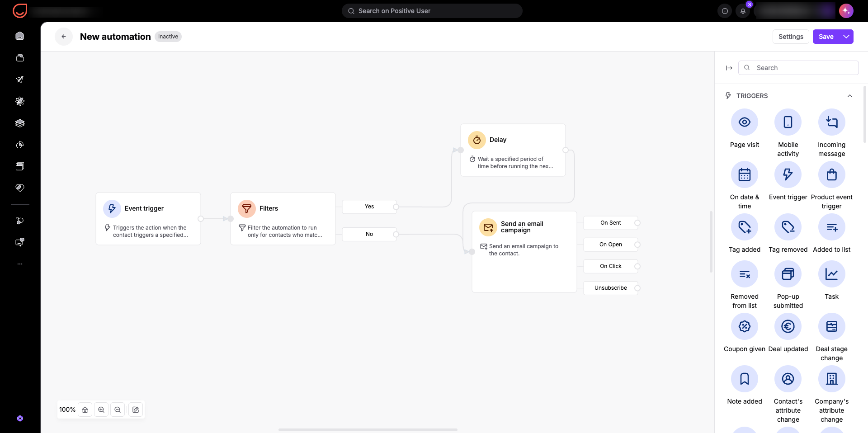The image size is (868, 433).
Task: Click the info icon in the top bar
Action: (725, 11)
